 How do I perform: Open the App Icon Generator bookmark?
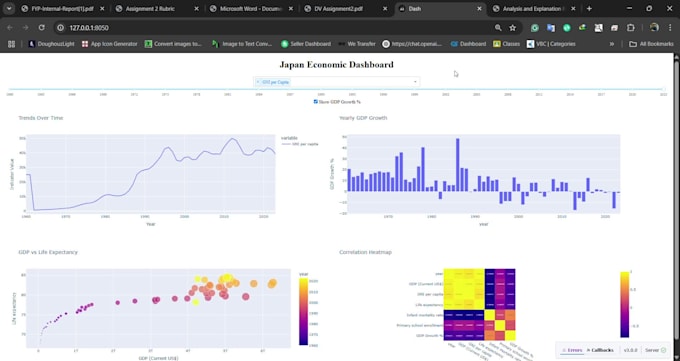tap(110, 44)
